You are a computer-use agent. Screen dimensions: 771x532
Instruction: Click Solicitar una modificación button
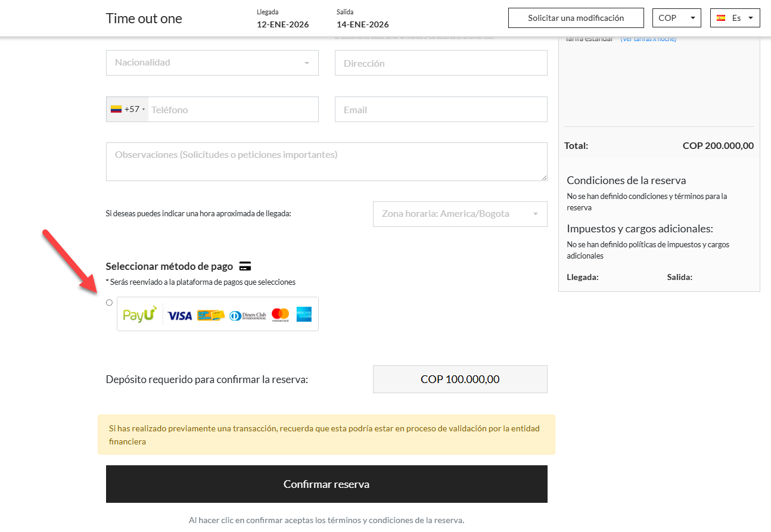(576, 18)
